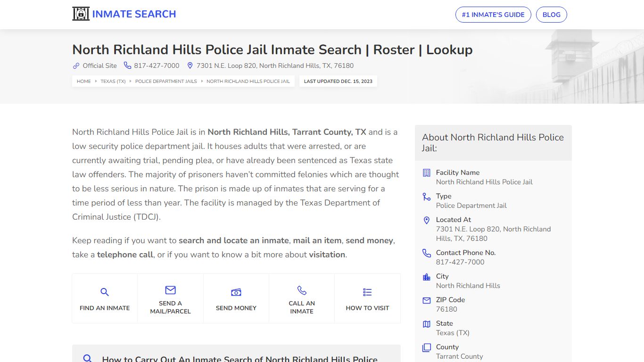
Task: Open the Inmate Search home title link
Action: pos(134,14)
